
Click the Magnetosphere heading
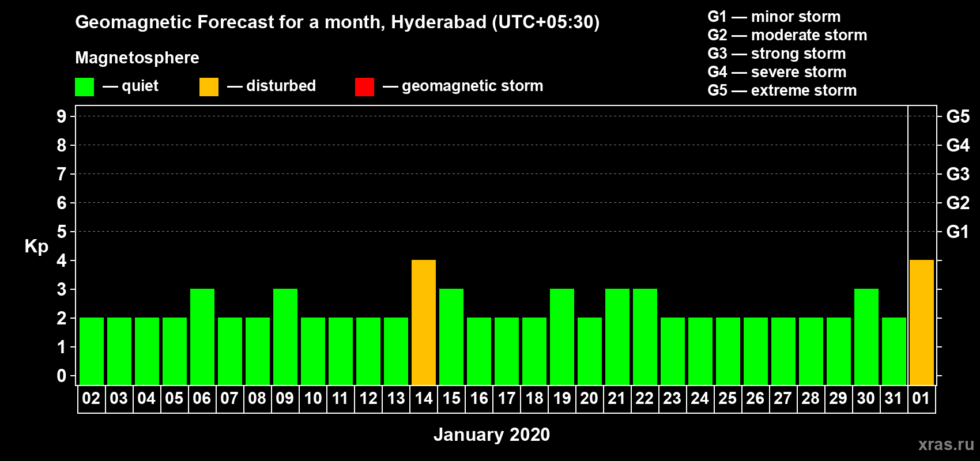137,58
